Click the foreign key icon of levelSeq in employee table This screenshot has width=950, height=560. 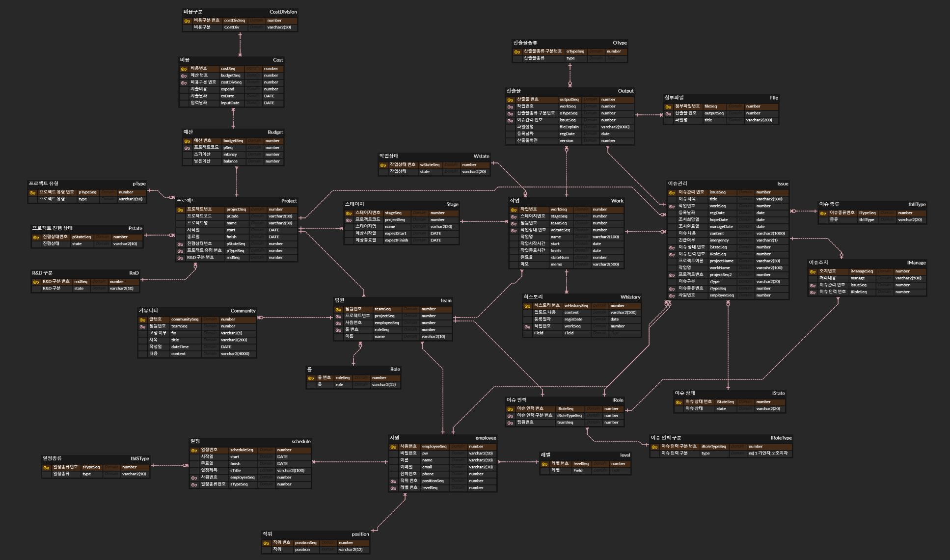click(x=393, y=488)
